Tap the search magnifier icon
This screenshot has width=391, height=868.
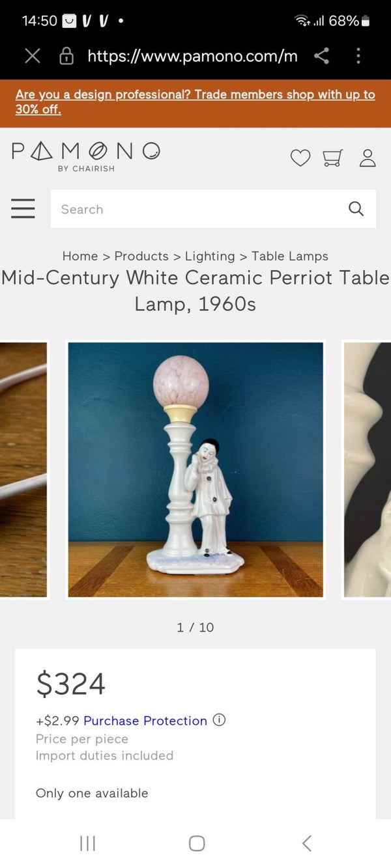[x=356, y=208]
